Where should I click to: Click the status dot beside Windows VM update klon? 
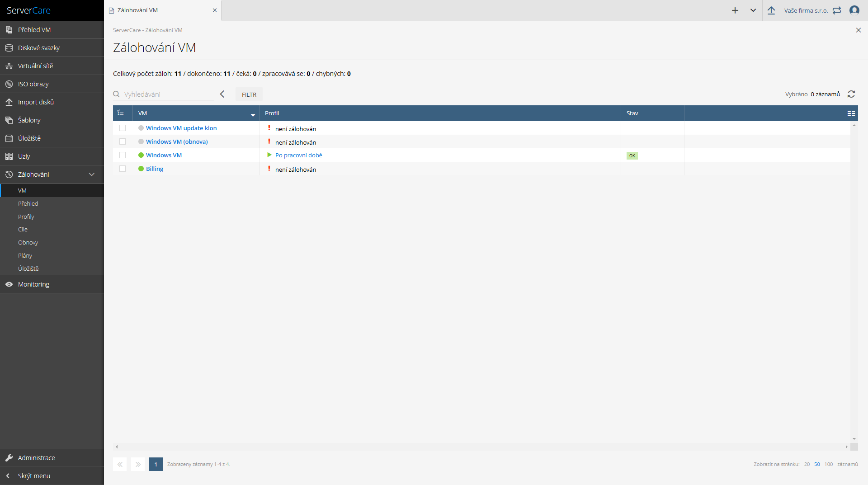(141, 128)
